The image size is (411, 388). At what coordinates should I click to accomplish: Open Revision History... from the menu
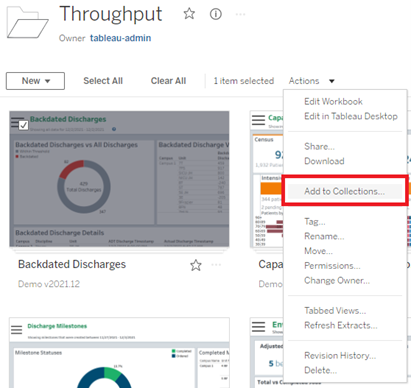coord(340,355)
